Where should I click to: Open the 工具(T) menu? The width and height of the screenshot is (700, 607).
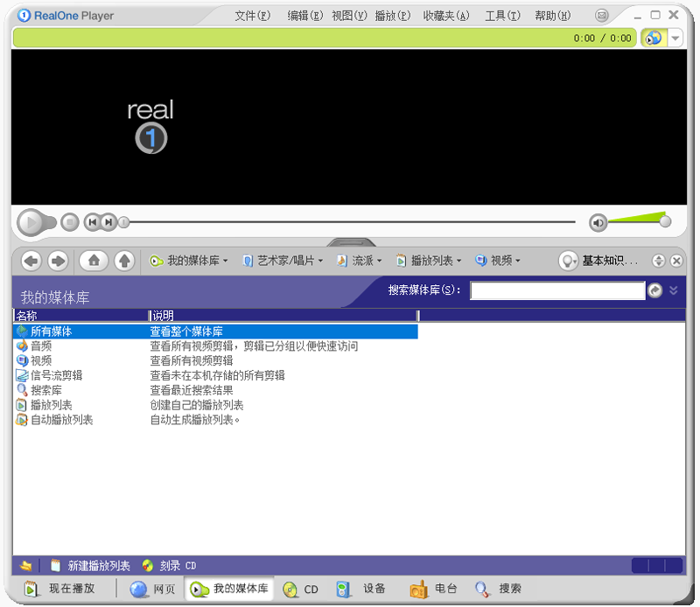coord(502,16)
